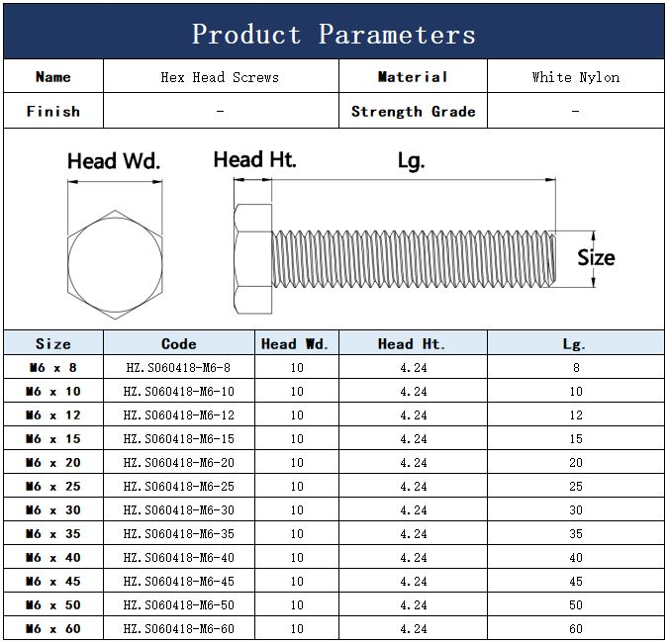Click the 'Head Wd.' column header
Screen dimensions: 669x644
[x=295, y=344]
